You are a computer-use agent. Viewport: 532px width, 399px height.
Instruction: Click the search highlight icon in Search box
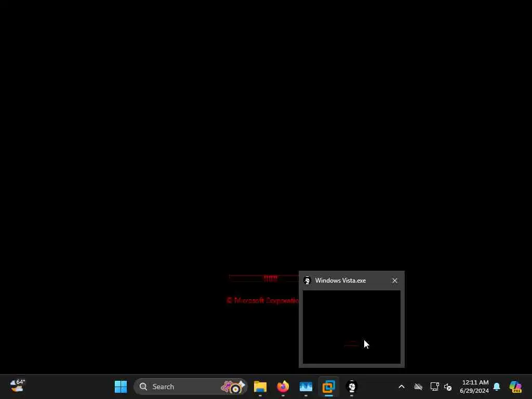coord(233,387)
